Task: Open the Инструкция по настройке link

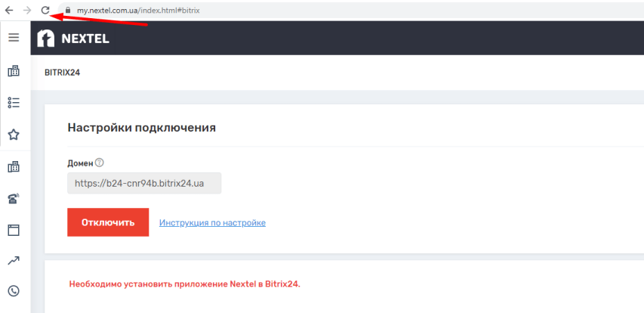Action: pos(212,222)
